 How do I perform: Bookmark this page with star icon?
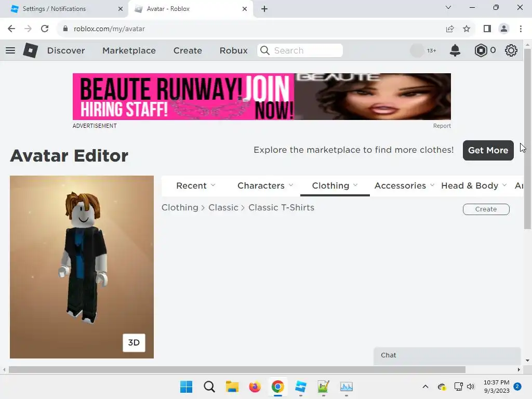467,29
